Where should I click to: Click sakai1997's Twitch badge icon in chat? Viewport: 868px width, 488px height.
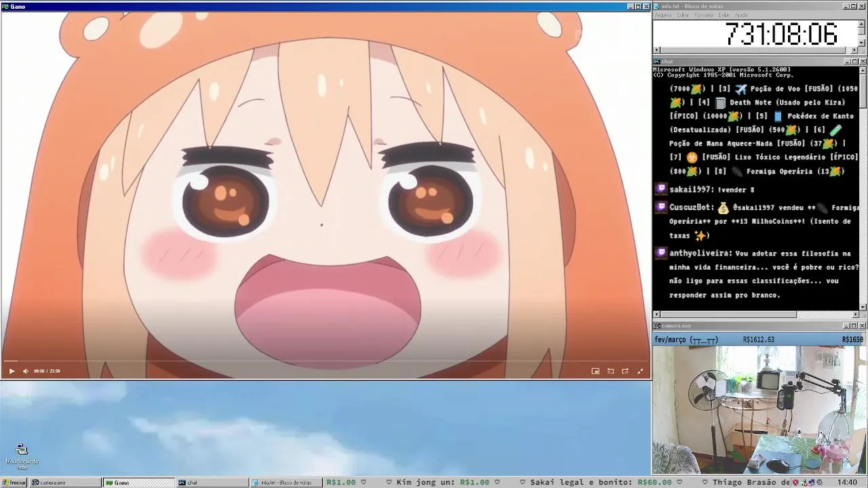[661, 189]
